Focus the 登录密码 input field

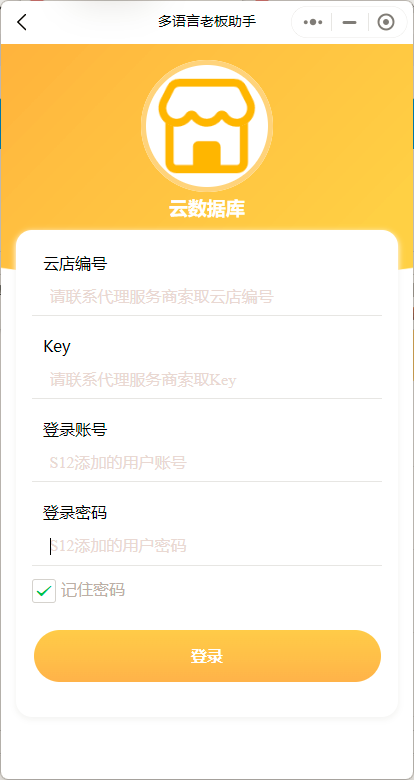[x=207, y=546]
